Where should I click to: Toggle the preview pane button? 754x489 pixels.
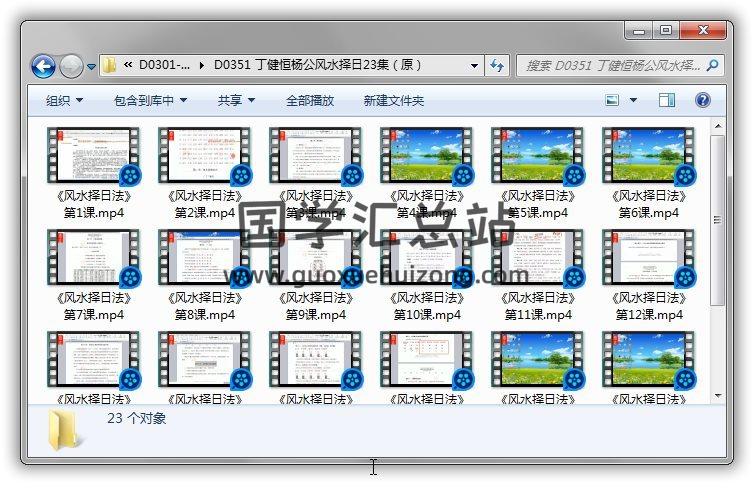point(667,100)
